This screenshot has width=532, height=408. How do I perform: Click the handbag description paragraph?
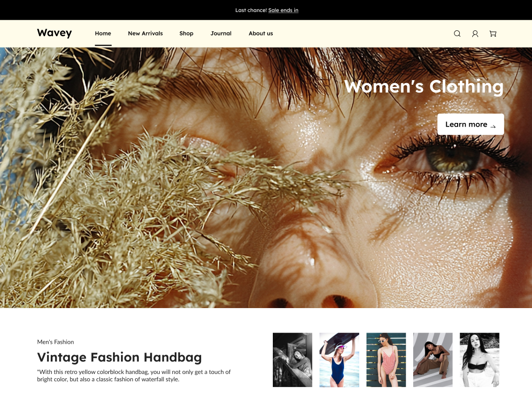[134, 376]
